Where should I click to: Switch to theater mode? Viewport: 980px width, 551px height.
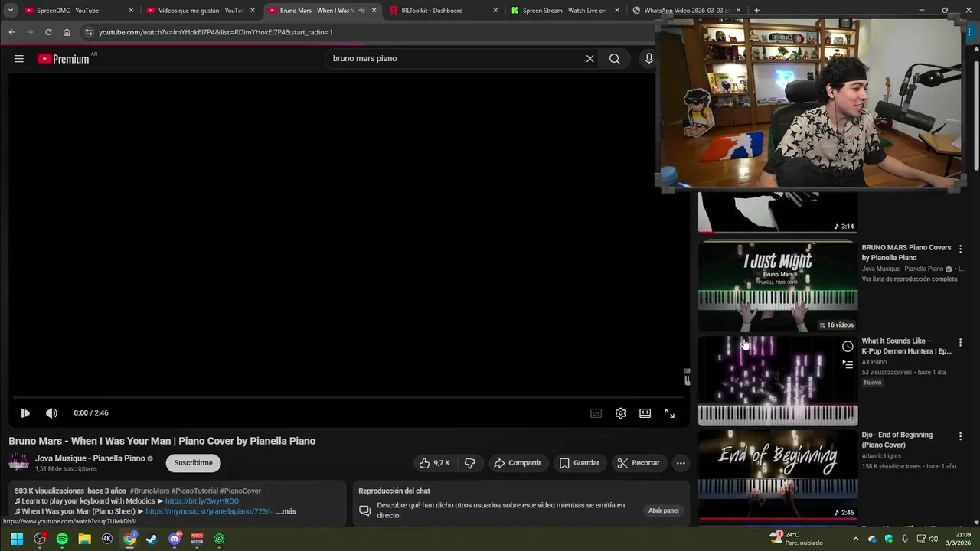click(x=645, y=413)
